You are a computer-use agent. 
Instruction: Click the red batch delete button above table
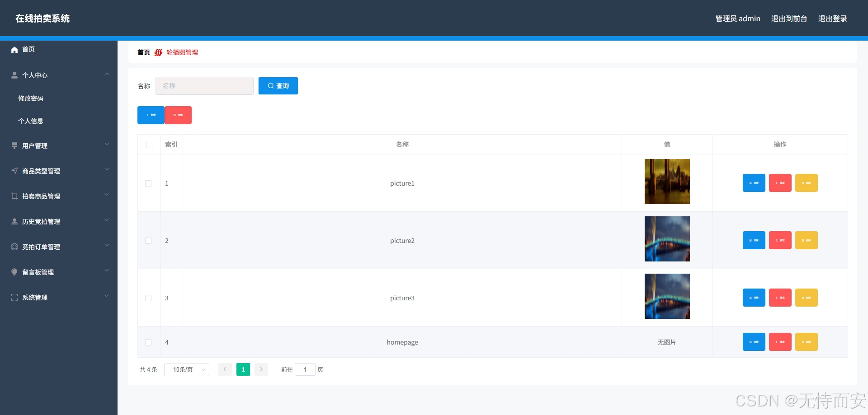178,115
